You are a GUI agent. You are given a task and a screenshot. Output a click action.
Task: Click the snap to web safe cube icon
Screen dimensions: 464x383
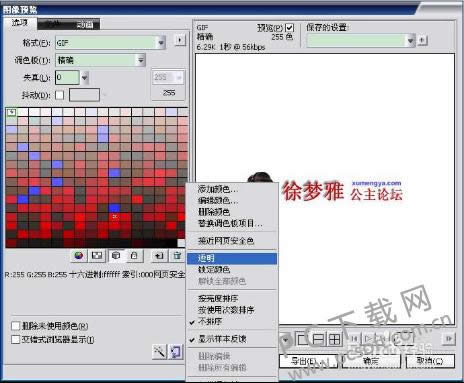coord(116,256)
